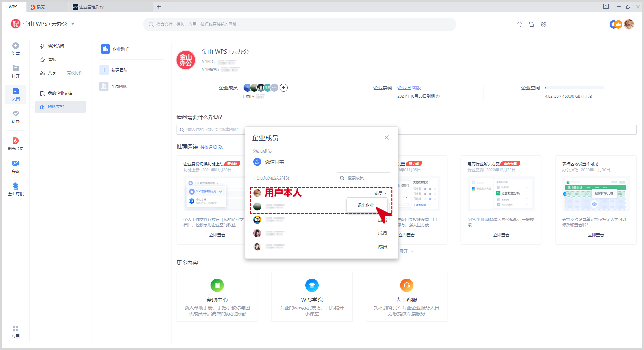Select 退出企业 menu option

[x=366, y=205]
